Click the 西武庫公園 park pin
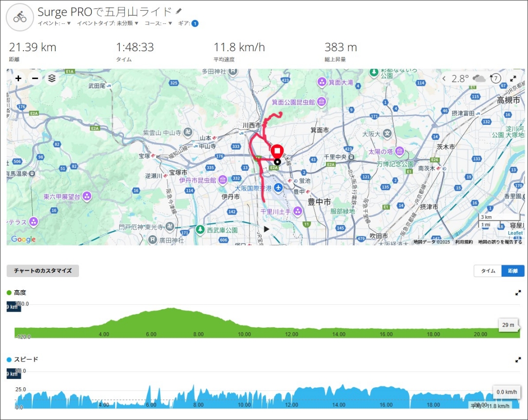Image resolution: width=528 pixels, height=420 pixels. click(201, 230)
